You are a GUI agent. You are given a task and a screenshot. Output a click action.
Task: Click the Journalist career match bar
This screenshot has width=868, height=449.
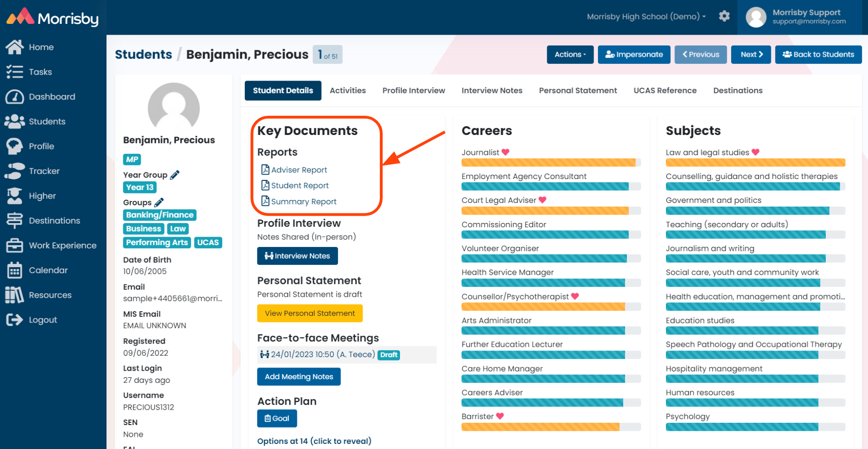pyautogui.click(x=551, y=163)
